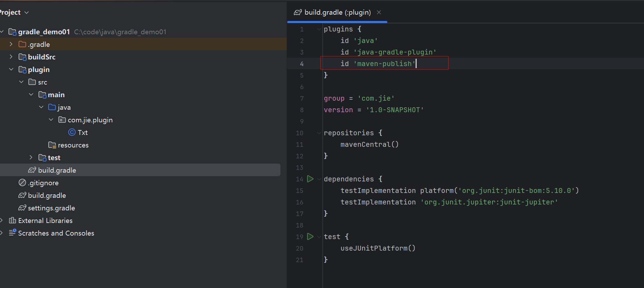
Task: Expand the buildSrc module chevron
Action: click(11, 57)
